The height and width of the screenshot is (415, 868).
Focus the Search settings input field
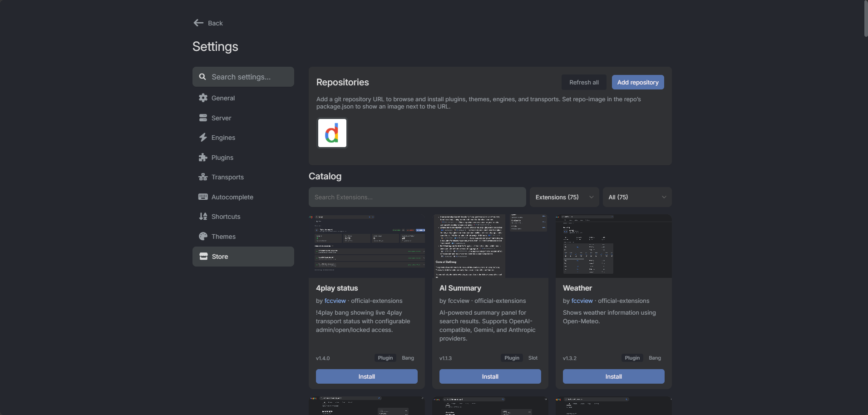243,77
